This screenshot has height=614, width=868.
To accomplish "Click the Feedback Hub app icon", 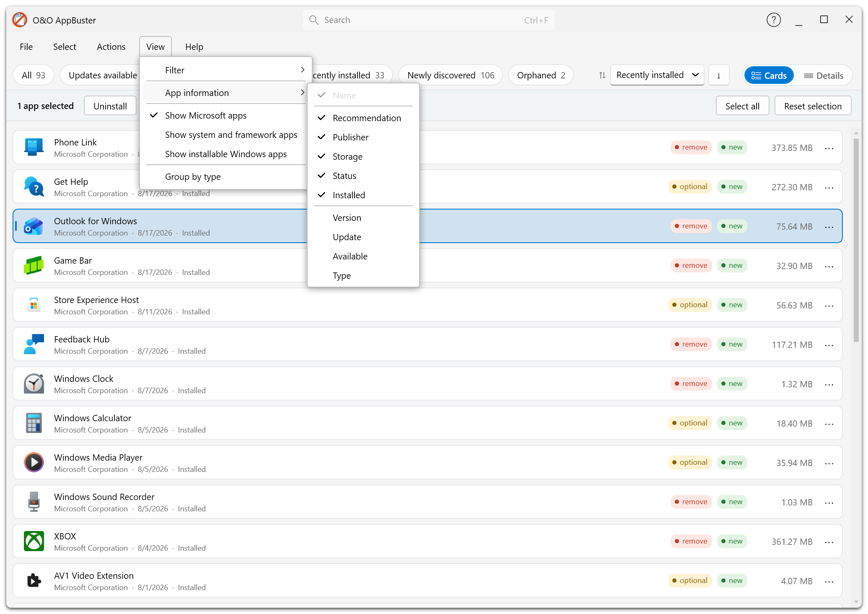I will click(x=34, y=344).
